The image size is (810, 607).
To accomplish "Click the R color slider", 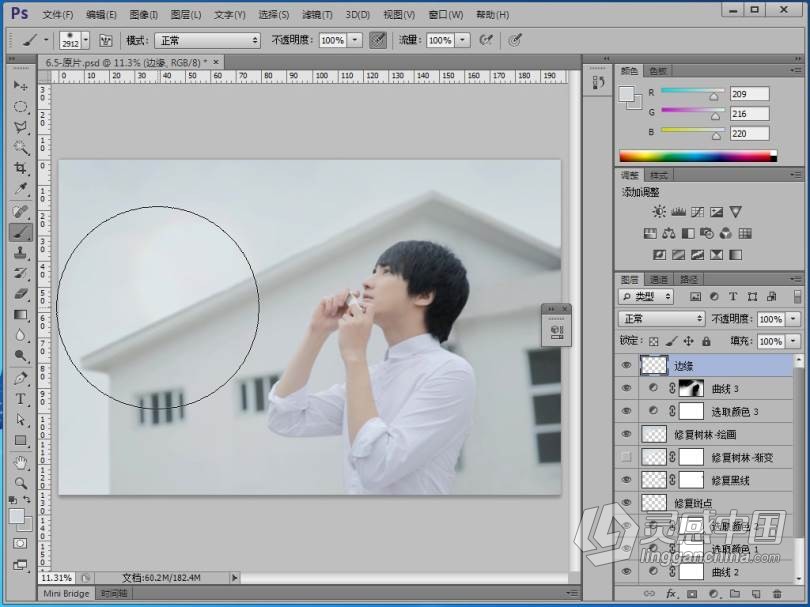I will click(x=692, y=92).
